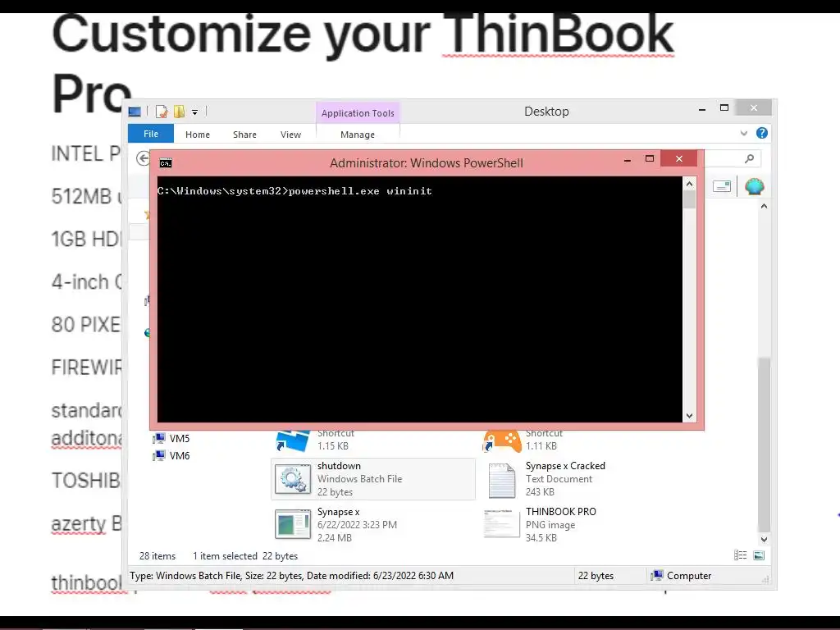The width and height of the screenshot is (840, 630).
Task: Open Customize Quick Access Toolbar dropdown
Action: 195,112
